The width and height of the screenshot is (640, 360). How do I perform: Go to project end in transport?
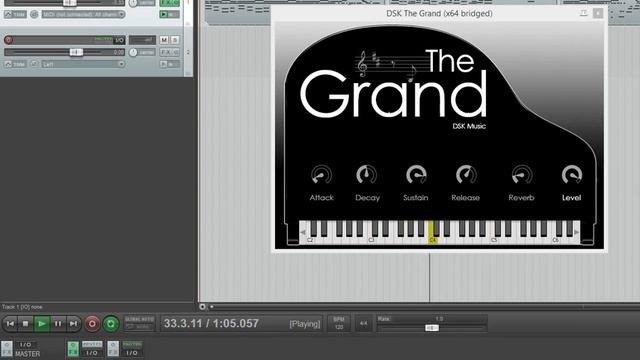(73, 324)
